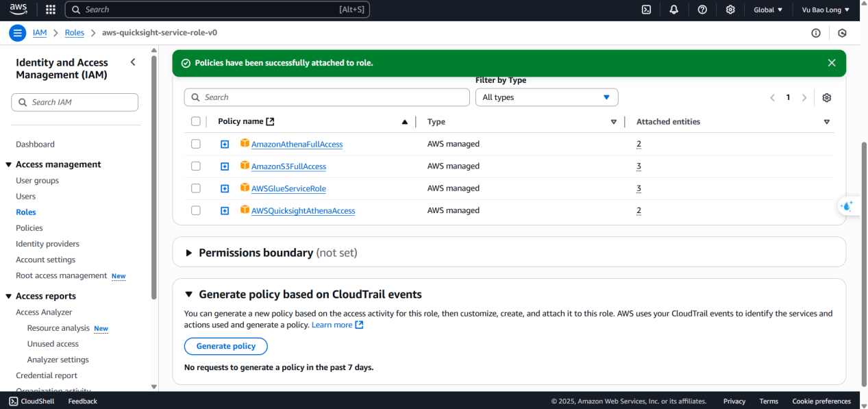Check the AmazonS3FullAccess checkbox
The height and width of the screenshot is (409, 868).
(x=196, y=166)
